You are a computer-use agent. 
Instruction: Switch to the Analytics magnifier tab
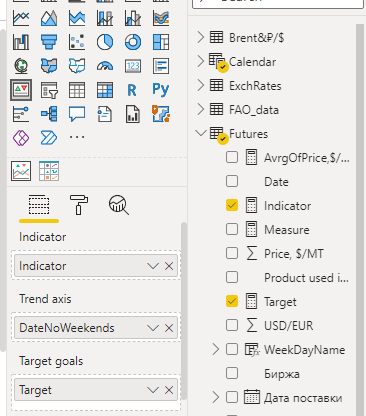tap(118, 205)
